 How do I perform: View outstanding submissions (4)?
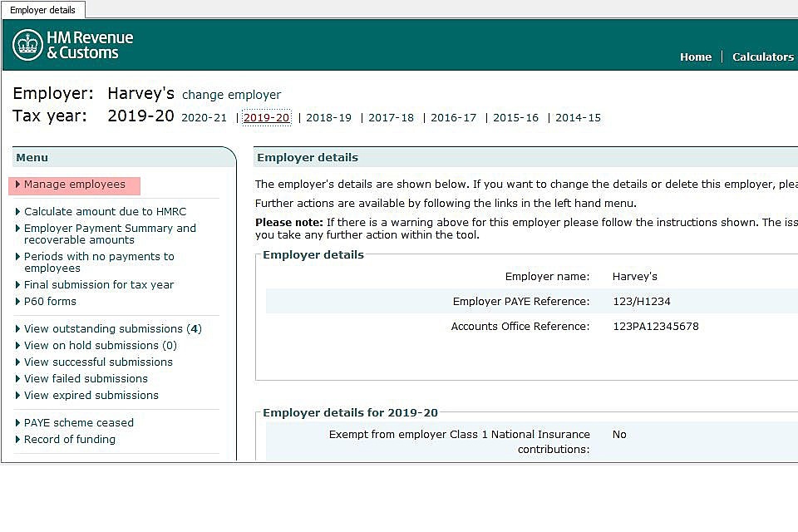pyautogui.click(x=112, y=328)
